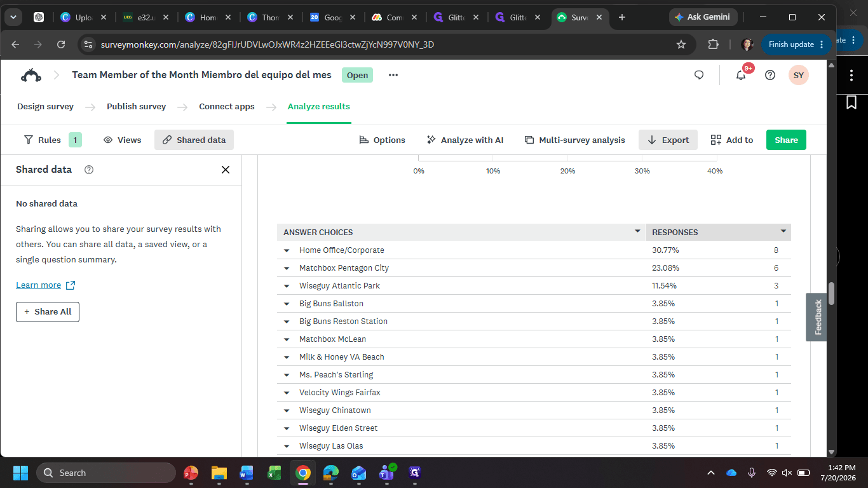Close the Shared data panel
Screen dimensions: 868x488
pos(226,170)
